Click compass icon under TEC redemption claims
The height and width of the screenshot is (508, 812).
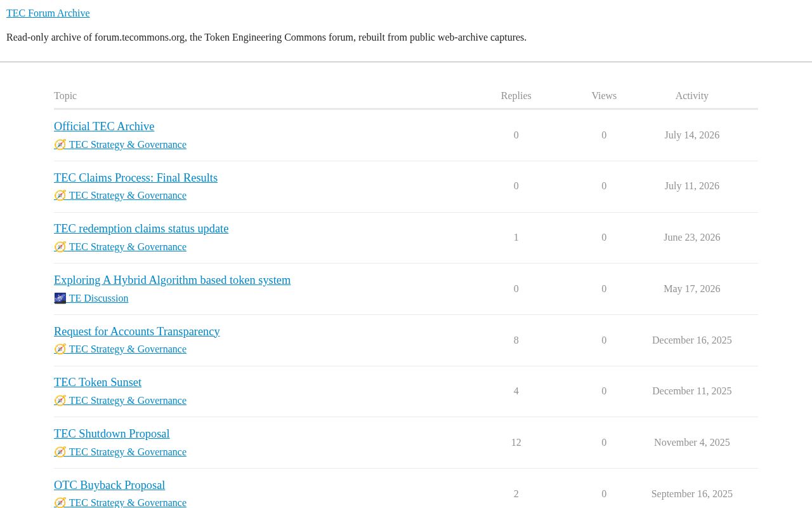coord(60,247)
